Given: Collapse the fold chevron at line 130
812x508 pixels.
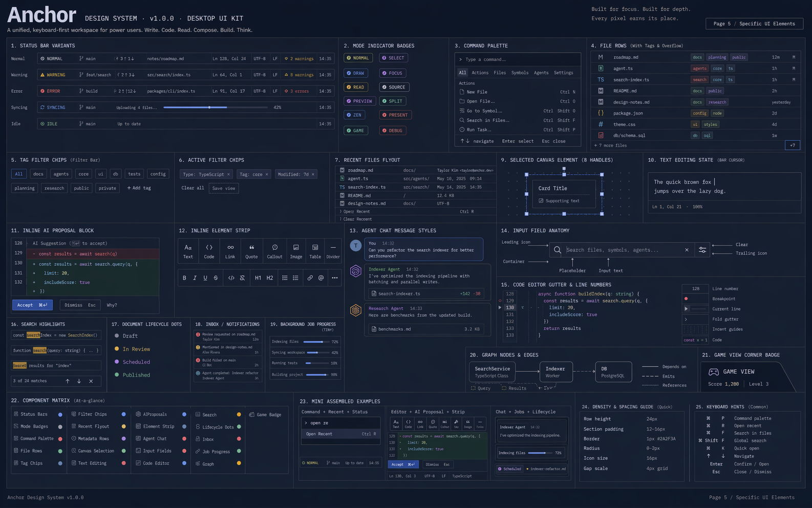Looking at the screenshot, I should (x=522, y=308).
